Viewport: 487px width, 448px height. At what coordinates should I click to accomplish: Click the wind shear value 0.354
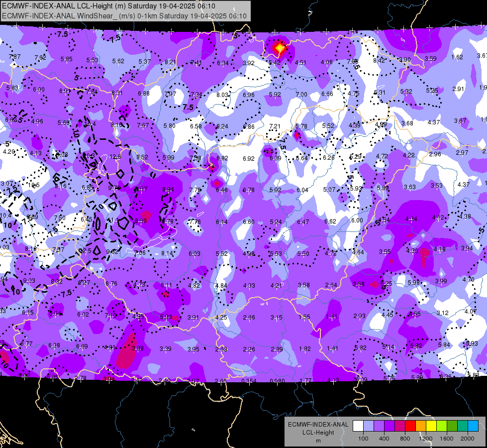(x=249, y=381)
